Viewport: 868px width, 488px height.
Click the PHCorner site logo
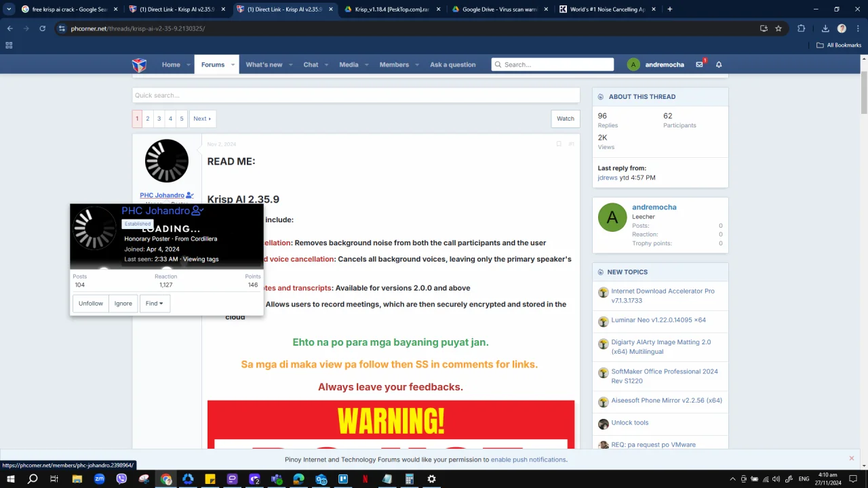139,64
